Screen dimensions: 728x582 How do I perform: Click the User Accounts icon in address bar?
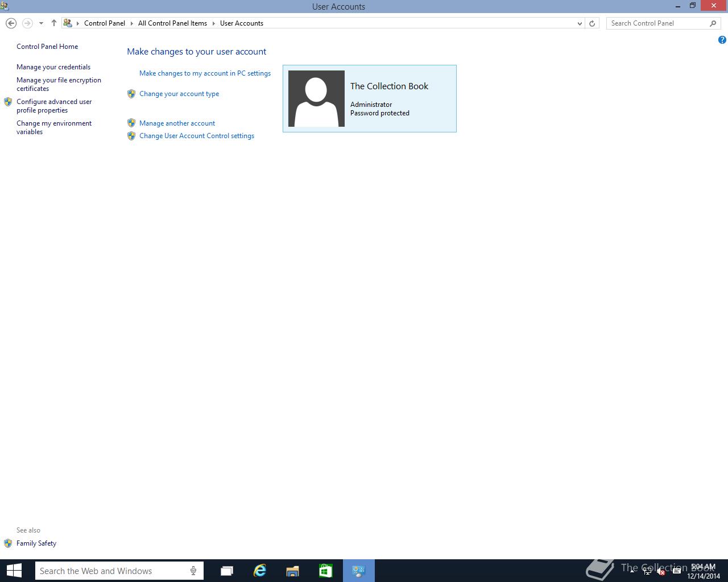click(68, 23)
